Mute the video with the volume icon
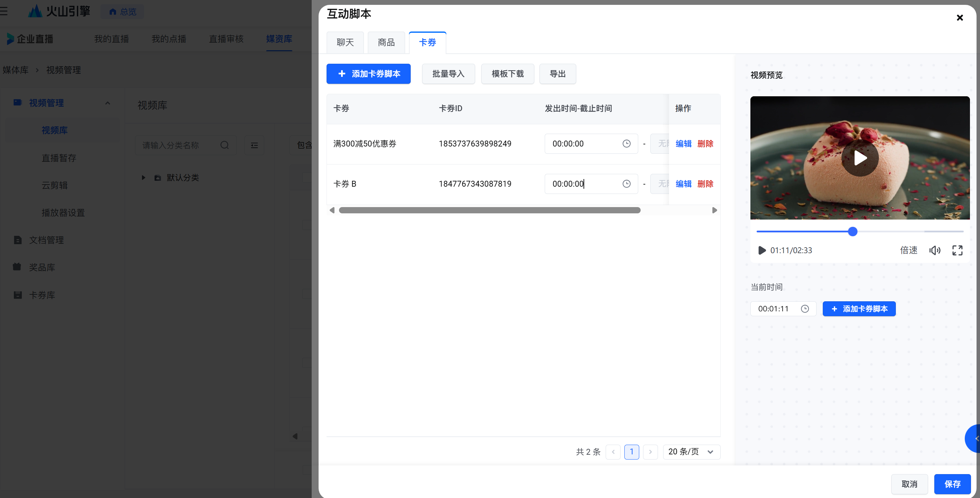This screenshot has width=980, height=498. tap(934, 250)
